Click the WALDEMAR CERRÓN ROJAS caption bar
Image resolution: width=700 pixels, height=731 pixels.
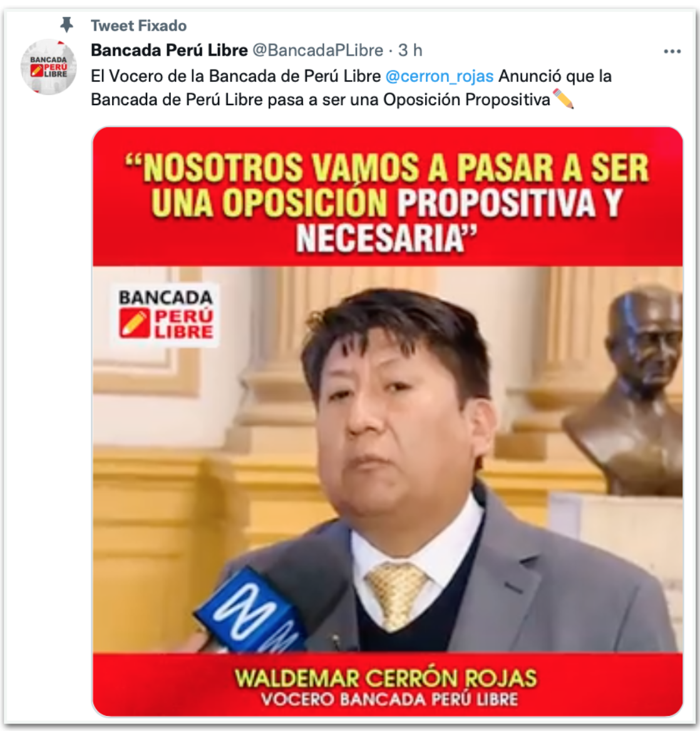[x=388, y=684]
